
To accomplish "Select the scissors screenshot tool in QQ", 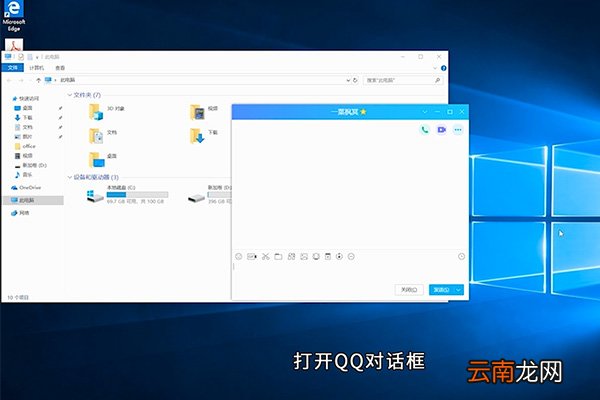I will 266,256.
